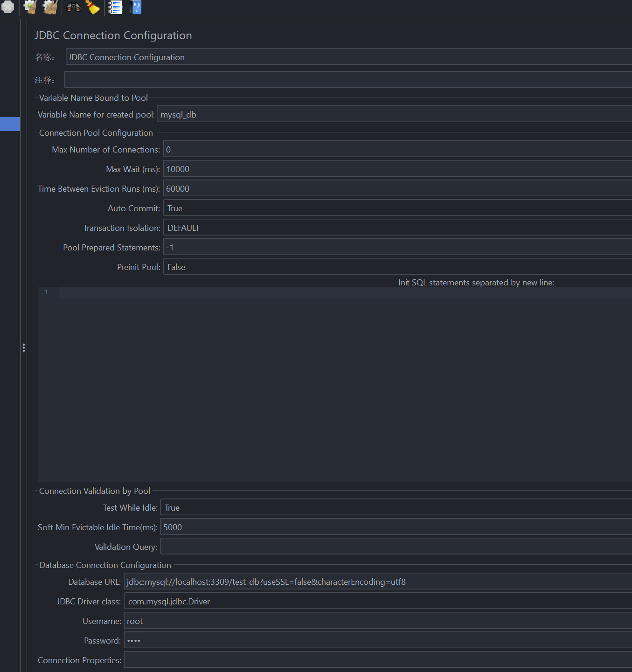Click the 'Connection Validation by Pool' section title

[95, 491]
